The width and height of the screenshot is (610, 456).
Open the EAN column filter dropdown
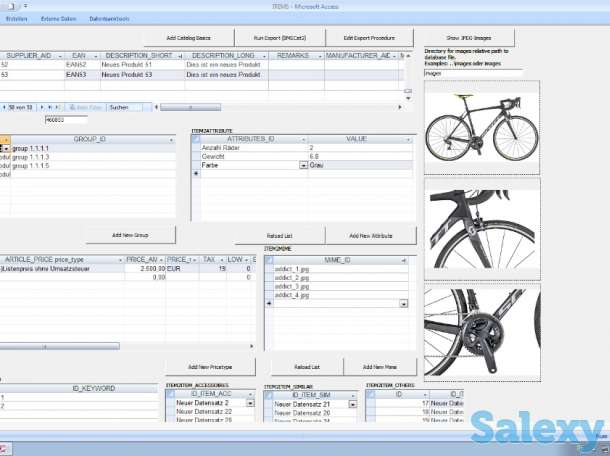[x=95, y=56]
